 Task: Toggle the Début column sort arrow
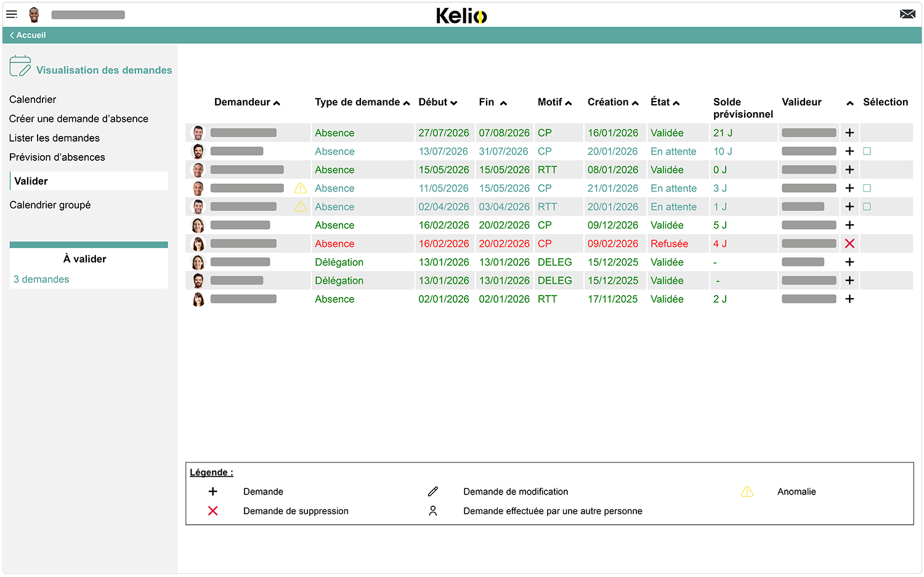point(454,102)
